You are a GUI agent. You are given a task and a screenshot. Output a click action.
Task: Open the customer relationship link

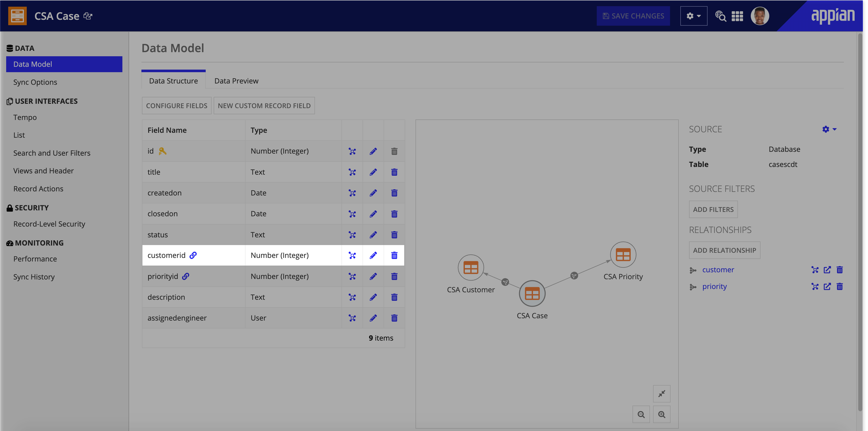pyautogui.click(x=718, y=270)
